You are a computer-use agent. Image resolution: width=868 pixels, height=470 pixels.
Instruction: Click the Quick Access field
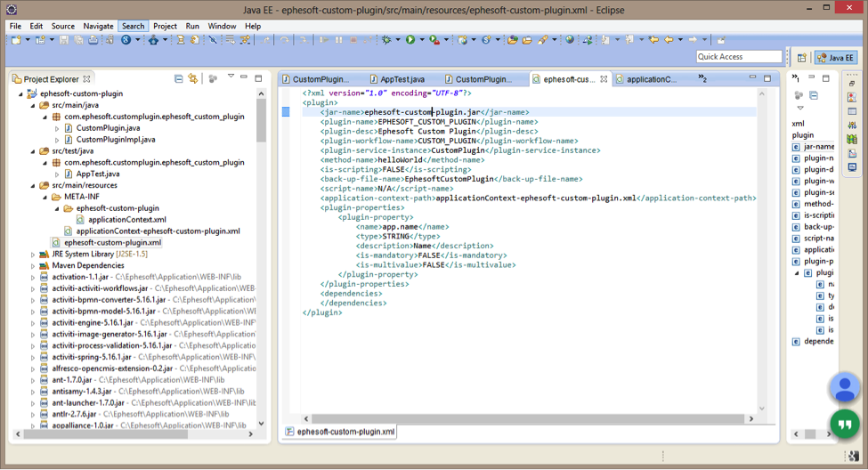(738, 56)
